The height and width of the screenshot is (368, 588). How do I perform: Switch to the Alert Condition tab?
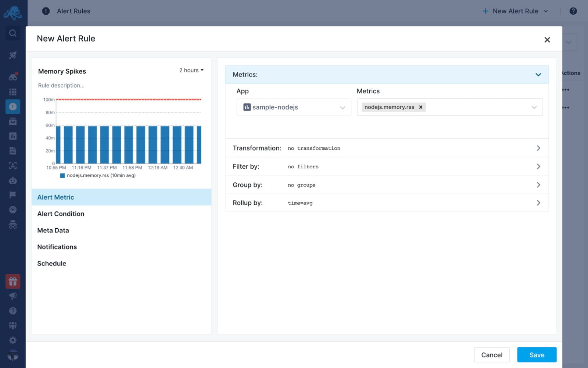[x=61, y=214]
